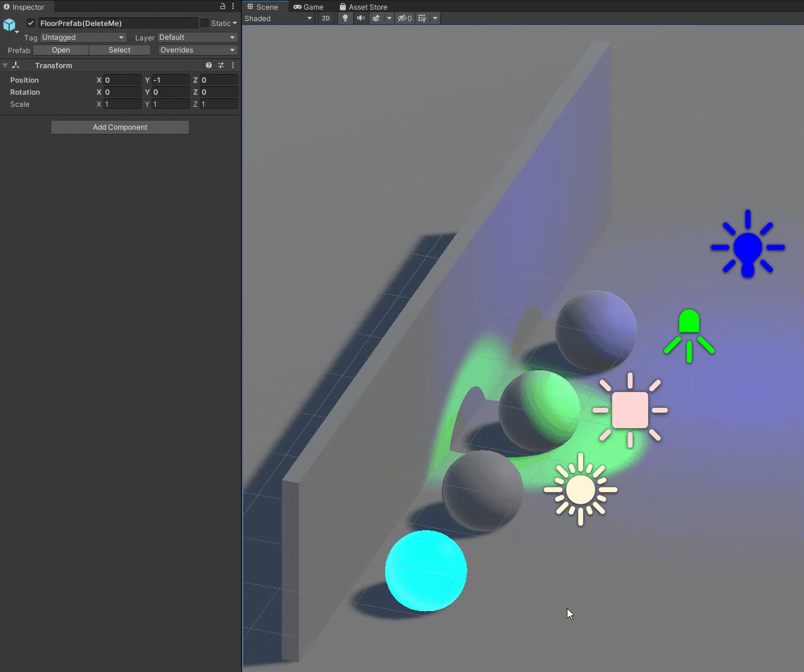Select the green-lit middle sphere
804x672 pixels.
click(540, 410)
